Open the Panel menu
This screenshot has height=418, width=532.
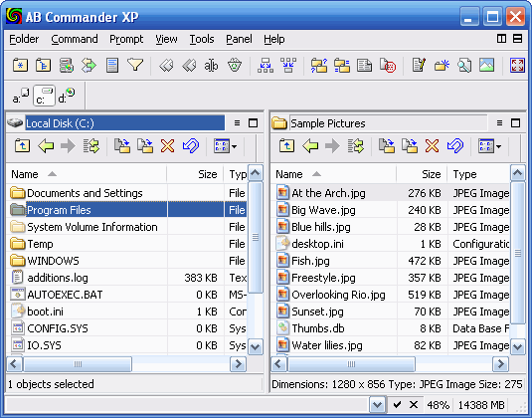[x=239, y=39]
